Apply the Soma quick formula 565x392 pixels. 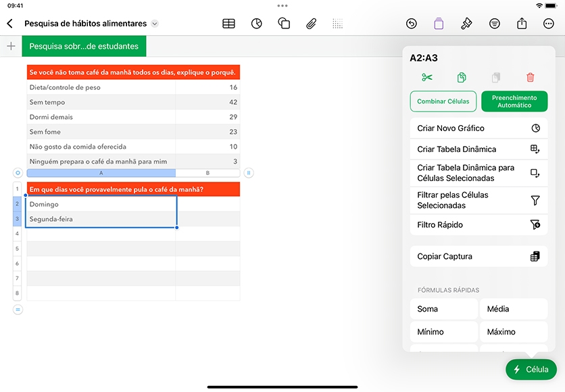pos(444,309)
